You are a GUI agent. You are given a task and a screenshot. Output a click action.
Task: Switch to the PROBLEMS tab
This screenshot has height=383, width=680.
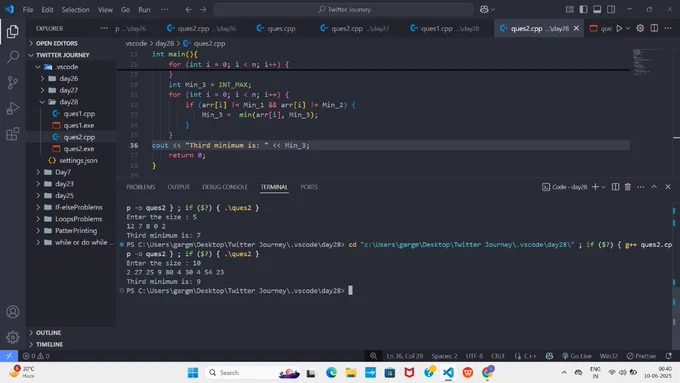[141, 187]
